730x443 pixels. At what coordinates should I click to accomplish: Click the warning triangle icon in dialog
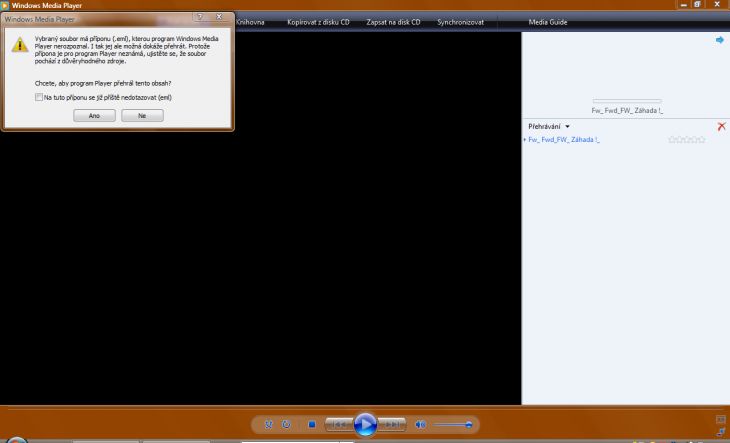pyautogui.click(x=20, y=45)
